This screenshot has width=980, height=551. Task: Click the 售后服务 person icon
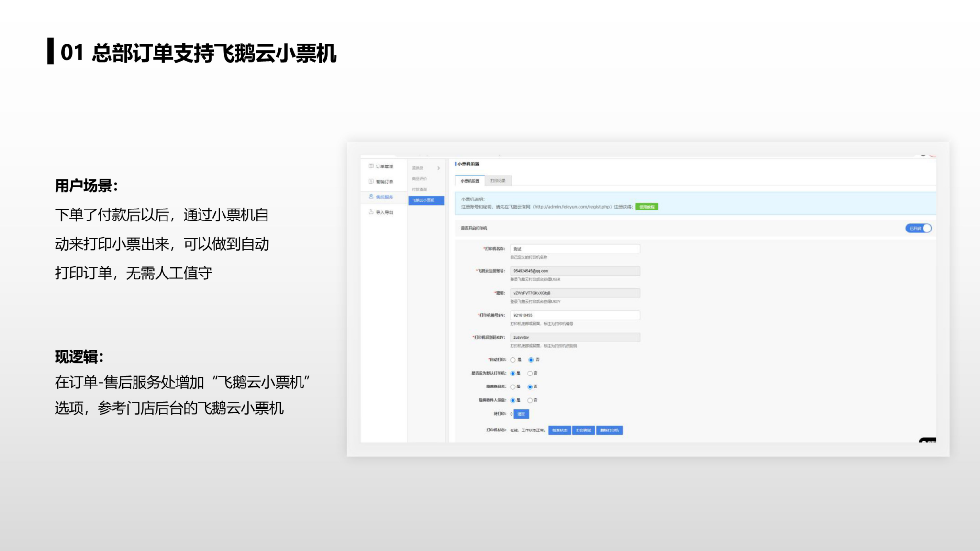click(371, 197)
